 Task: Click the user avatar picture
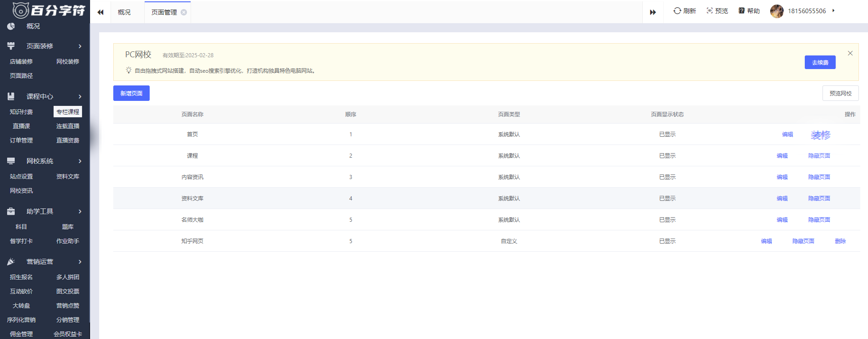777,11
